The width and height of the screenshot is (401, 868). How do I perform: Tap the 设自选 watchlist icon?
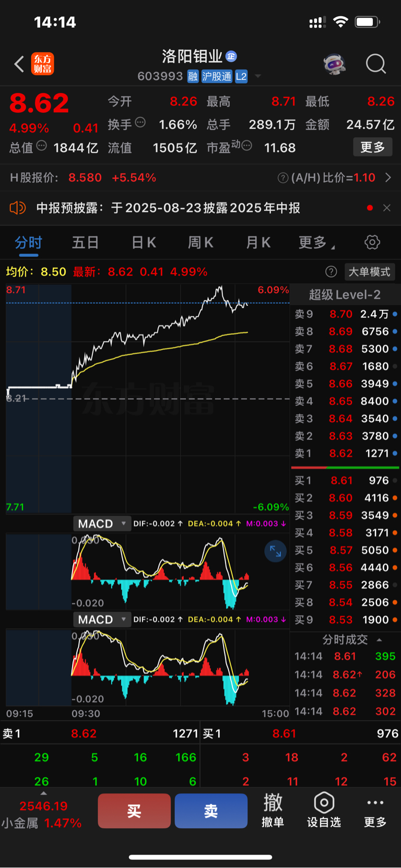click(324, 811)
